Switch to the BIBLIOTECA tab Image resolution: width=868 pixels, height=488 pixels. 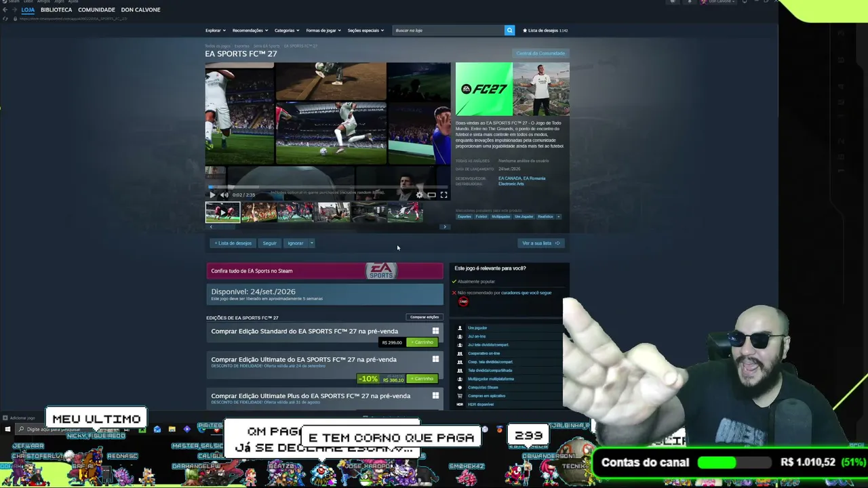click(56, 9)
